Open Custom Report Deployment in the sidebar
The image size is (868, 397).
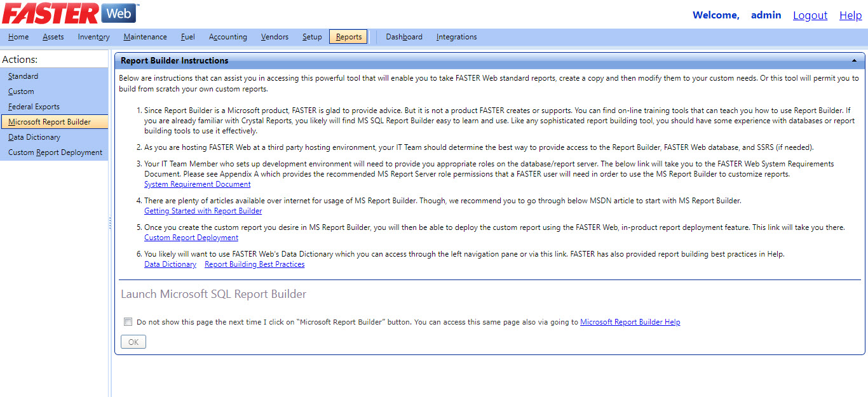(x=54, y=152)
